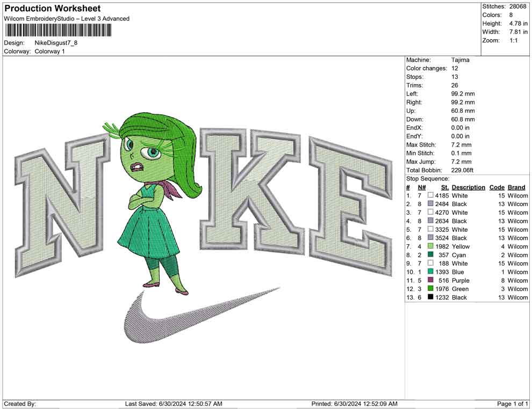Image resolution: width=532 pixels, height=409 pixels.
Task: Click the barcode under the worksheet title
Action: point(57,30)
